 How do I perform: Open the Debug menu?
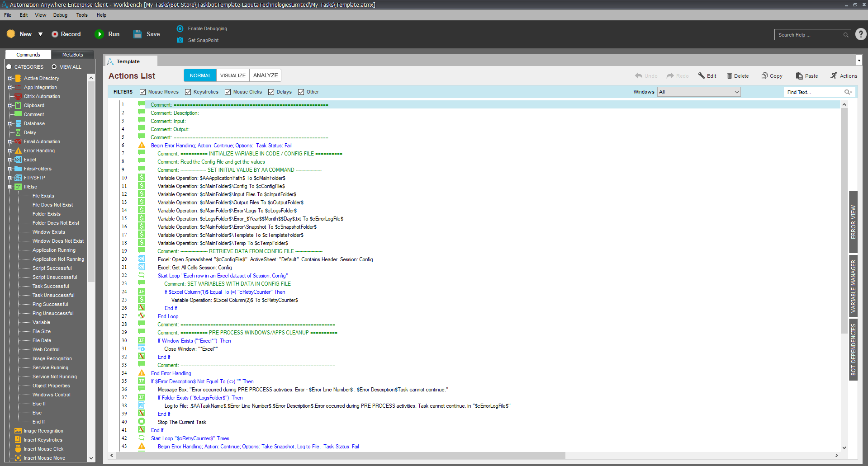[60, 15]
